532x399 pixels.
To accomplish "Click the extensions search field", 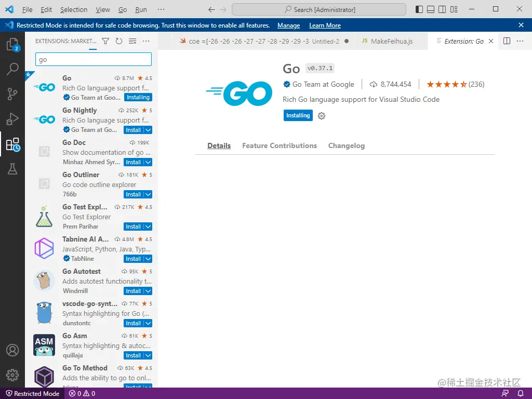I will (x=94, y=59).
